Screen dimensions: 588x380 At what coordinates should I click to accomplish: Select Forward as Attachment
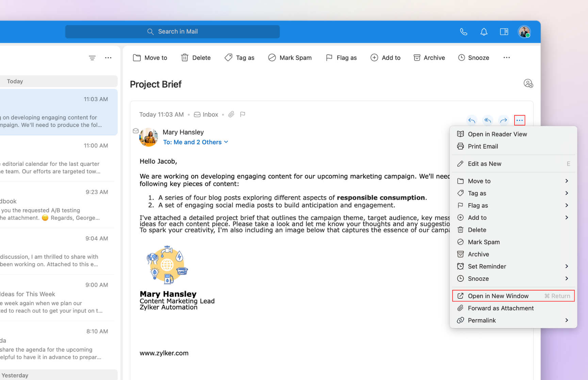tap(513, 308)
